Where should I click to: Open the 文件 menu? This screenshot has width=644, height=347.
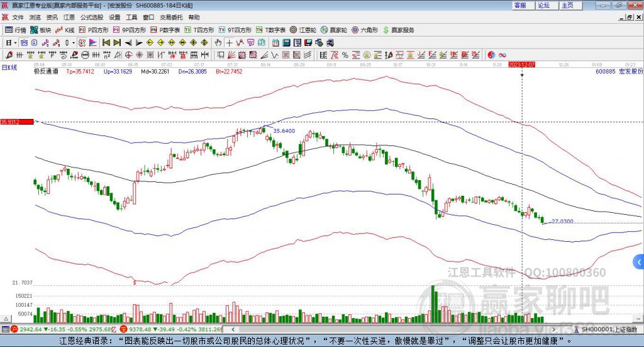tap(18, 17)
